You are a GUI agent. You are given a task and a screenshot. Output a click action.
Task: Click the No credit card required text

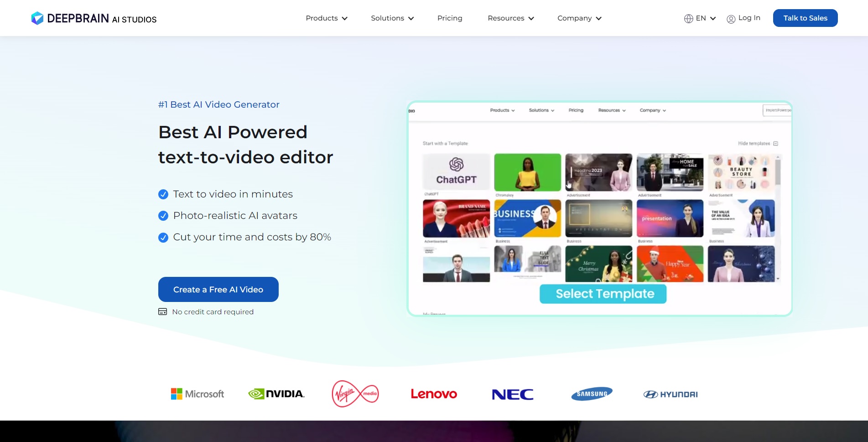tap(213, 312)
